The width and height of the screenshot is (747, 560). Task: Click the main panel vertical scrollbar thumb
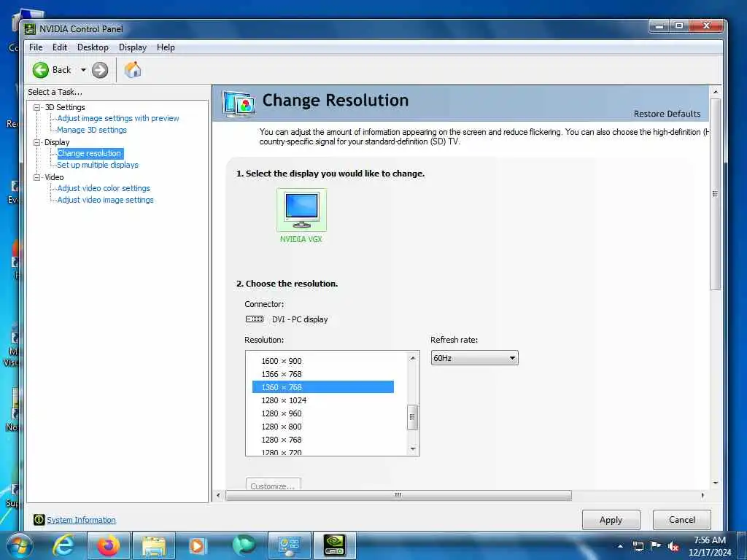pyautogui.click(x=715, y=194)
